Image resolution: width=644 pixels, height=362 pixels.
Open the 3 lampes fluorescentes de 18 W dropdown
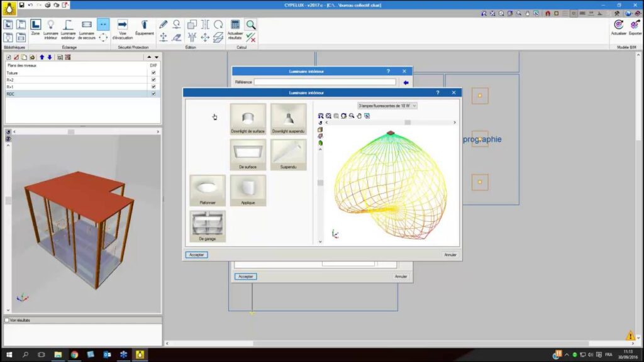pyautogui.click(x=387, y=106)
